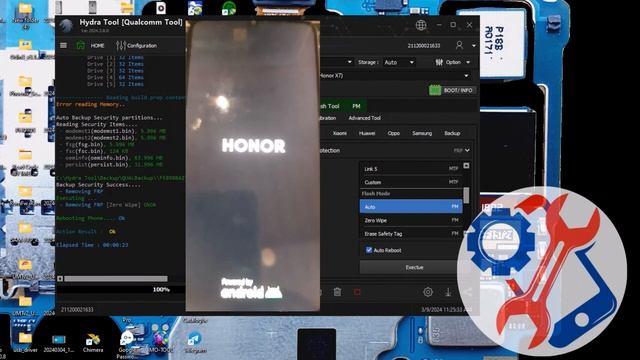The image size is (640, 360).
Task: Click the red stop square icon
Action: [357, 292]
